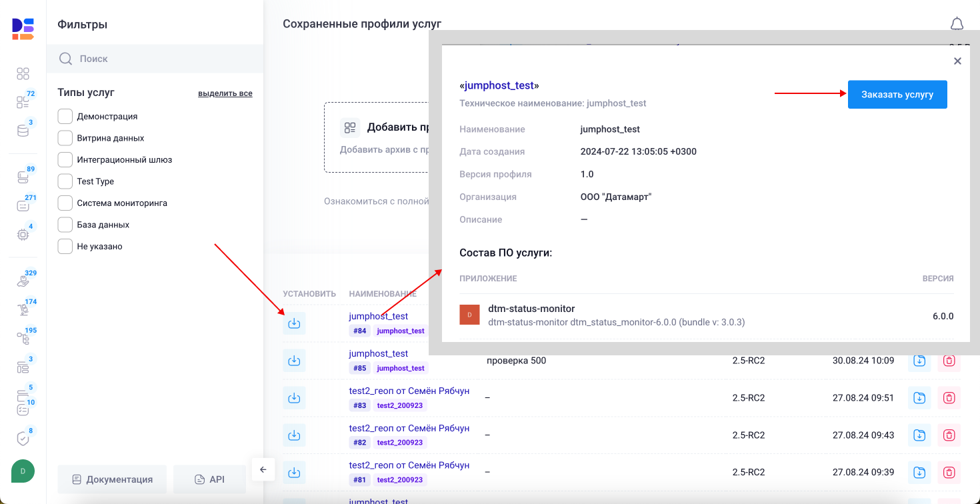
Task: Click the API button
Action: pos(209,479)
